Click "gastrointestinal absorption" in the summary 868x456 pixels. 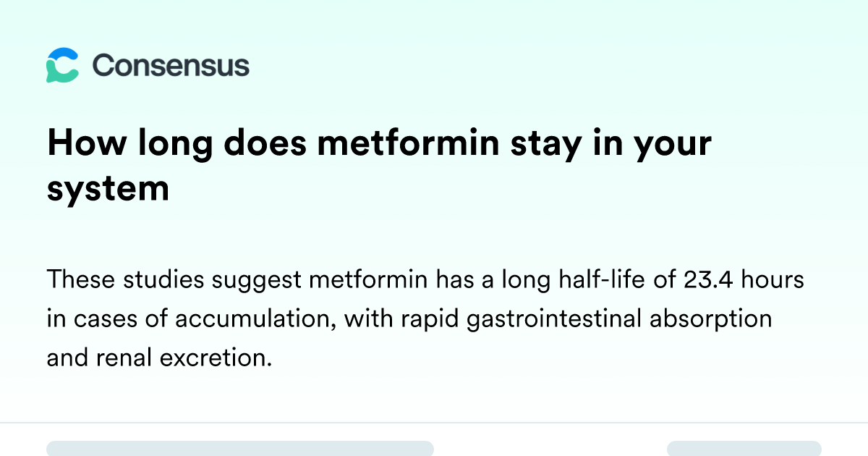tap(621, 318)
